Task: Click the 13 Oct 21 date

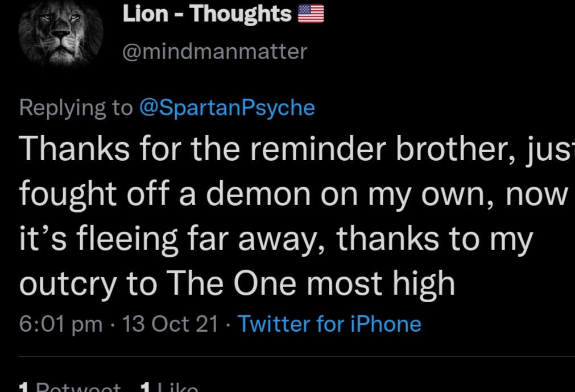Action: (x=171, y=324)
